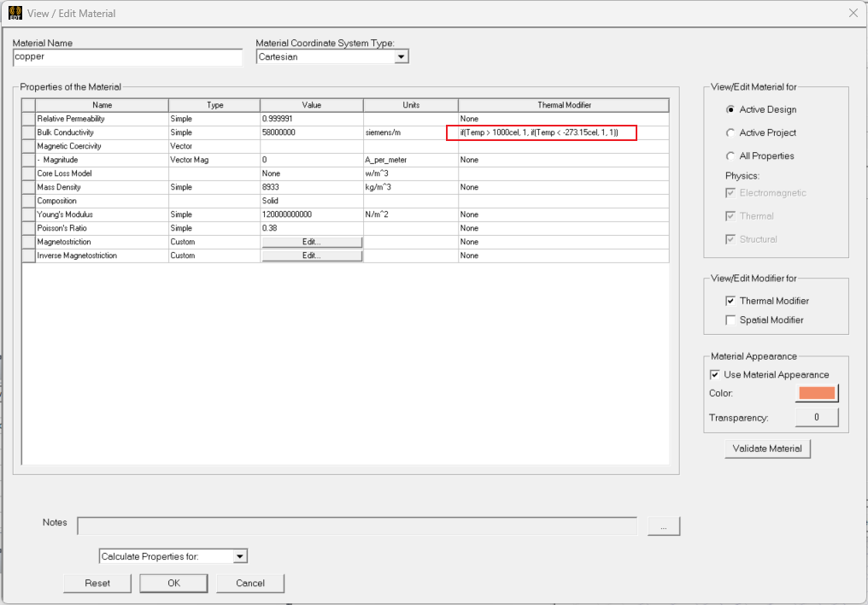This screenshot has height=605, width=868.
Task: Click the Notes browse ellipsis button
Action: tap(663, 526)
